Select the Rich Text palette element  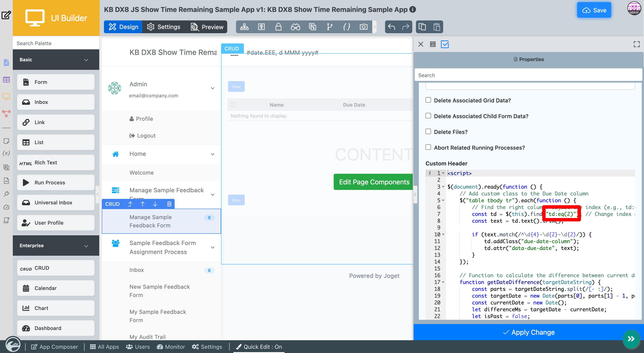[56, 162]
